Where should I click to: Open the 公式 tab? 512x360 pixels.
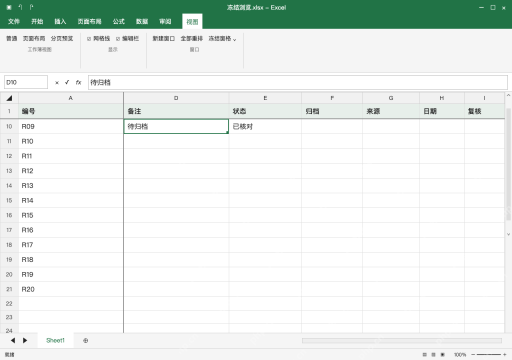click(119, 22)
